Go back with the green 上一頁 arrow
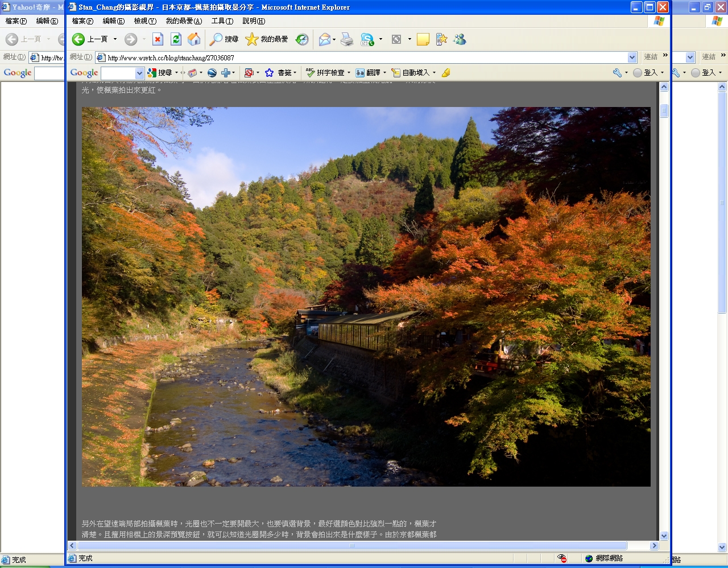The image size is (728, 568). [x=90, y=39]
